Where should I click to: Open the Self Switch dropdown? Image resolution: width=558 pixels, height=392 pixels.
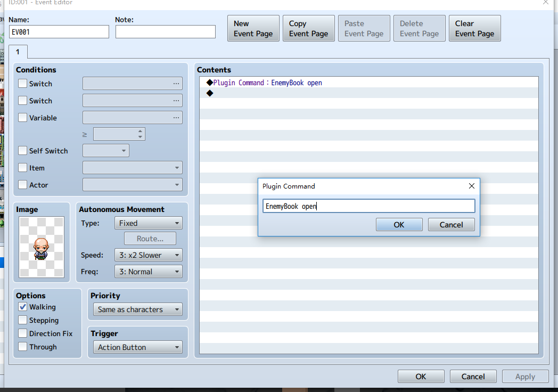[106, 151]
